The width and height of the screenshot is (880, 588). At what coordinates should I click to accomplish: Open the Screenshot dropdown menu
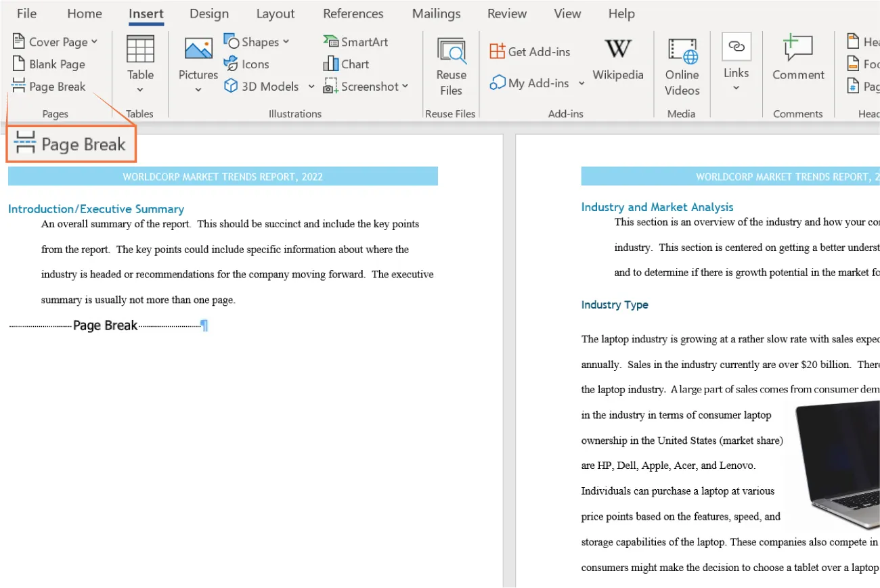tap(405, 87)
